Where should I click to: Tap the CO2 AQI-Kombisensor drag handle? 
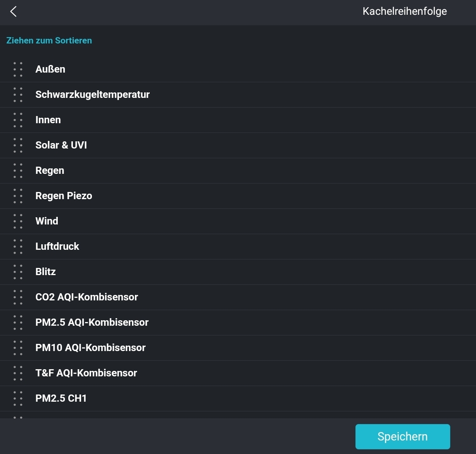coord(18,297)
